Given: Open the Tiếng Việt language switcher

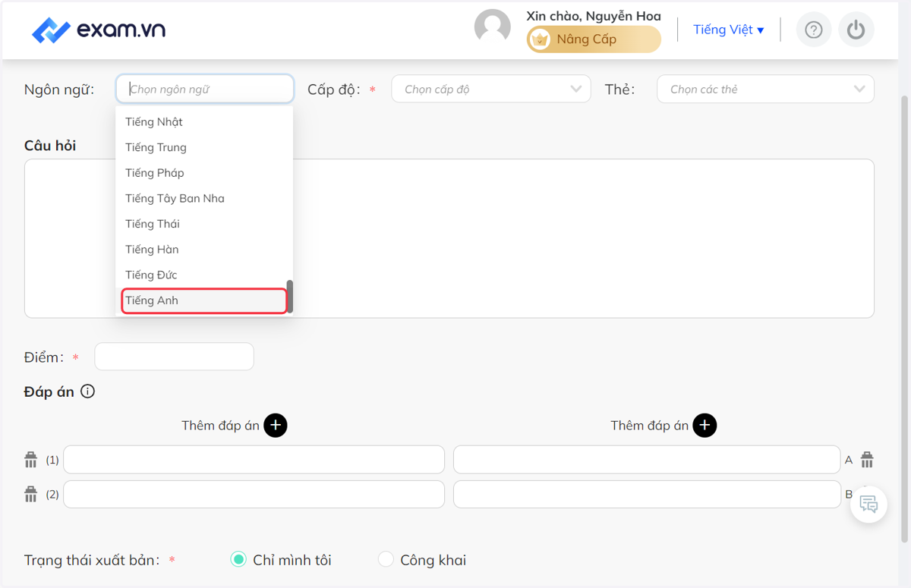Looking at the screenshot, I should [x=729, y=30].
